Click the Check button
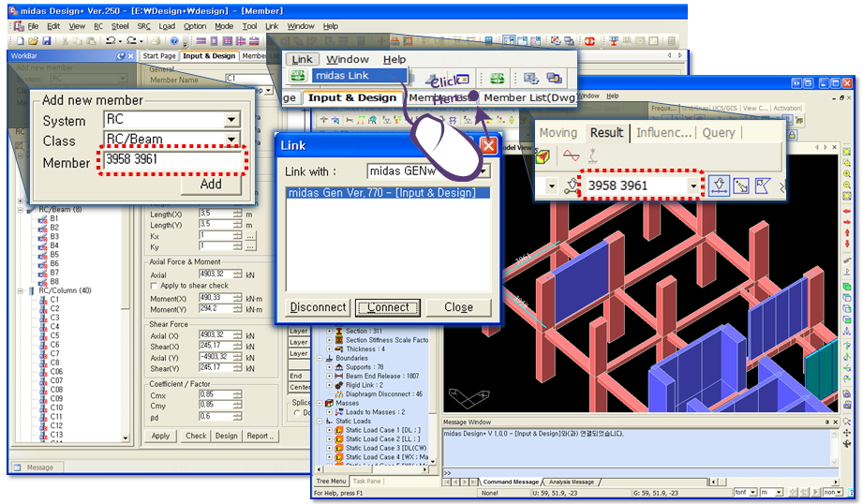The width and height of the screenshot is (863, 504). [x=196, y=436]
